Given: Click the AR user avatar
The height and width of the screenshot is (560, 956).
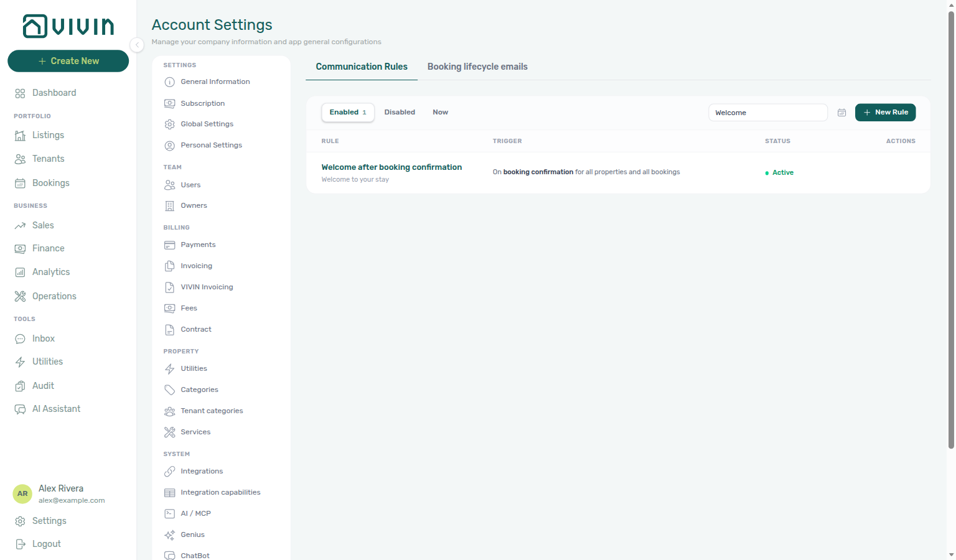Looking at the screenshot, I should click(x=22, y=493).
